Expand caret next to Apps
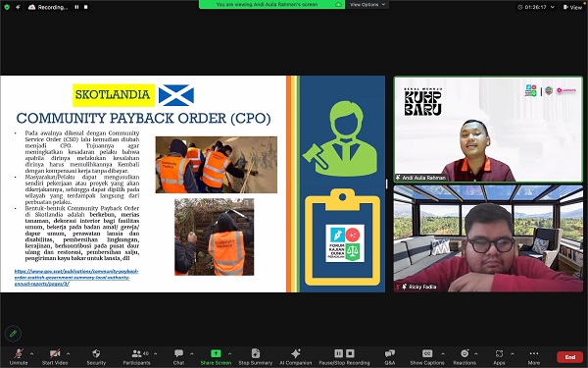The height and width of the screenshot is (368, 588). pyautogui.click(x=512, y=353)
